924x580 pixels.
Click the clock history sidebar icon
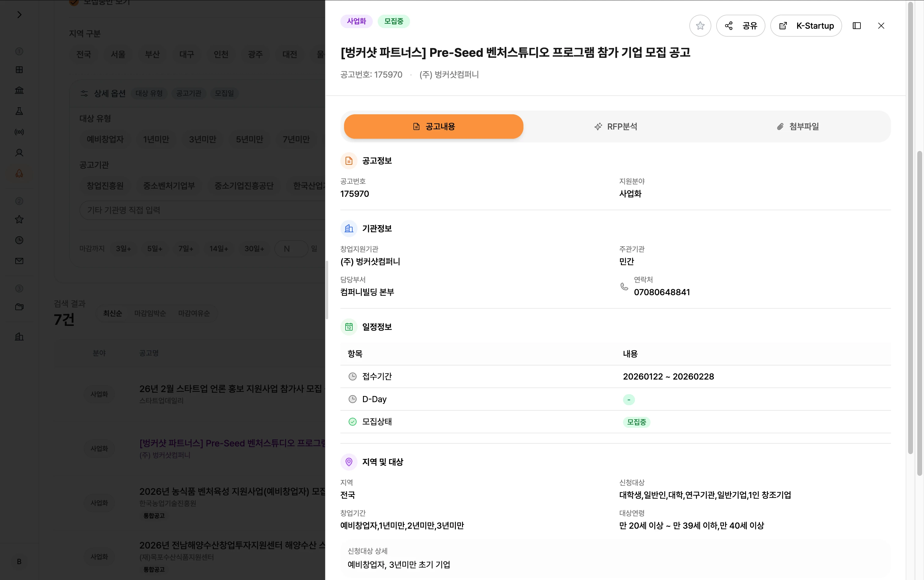point(19,240)
